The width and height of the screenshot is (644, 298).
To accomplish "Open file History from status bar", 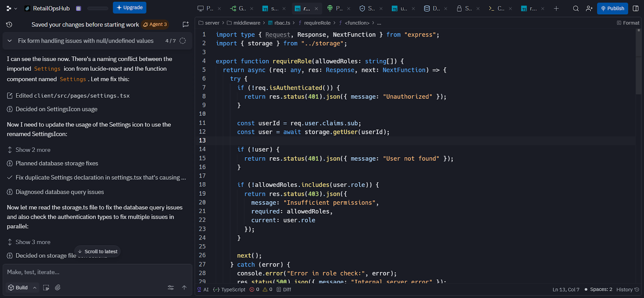I will tap(627, 290).
